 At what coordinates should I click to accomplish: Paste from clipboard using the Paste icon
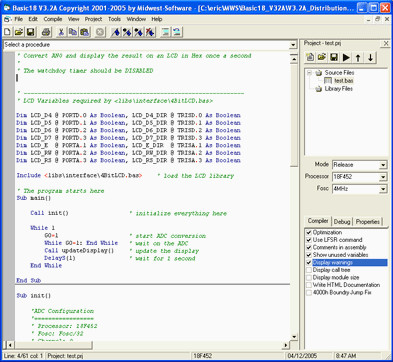(x=84, y=32)
